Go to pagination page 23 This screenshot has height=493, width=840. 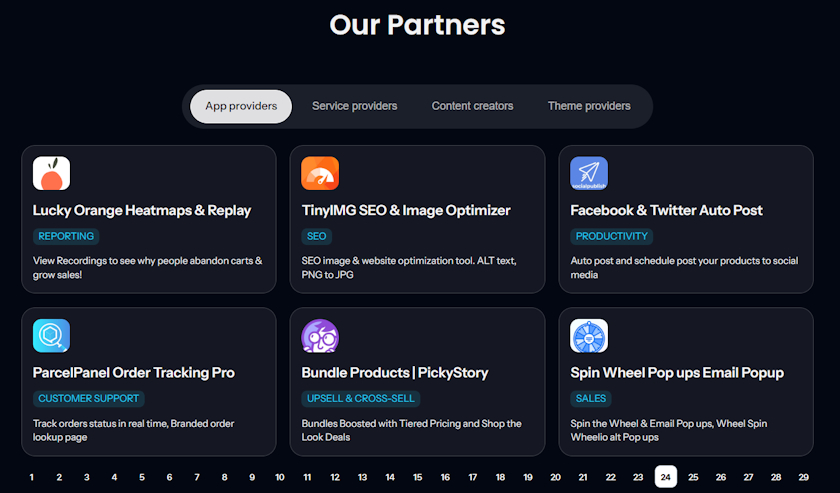coord(638,477)
